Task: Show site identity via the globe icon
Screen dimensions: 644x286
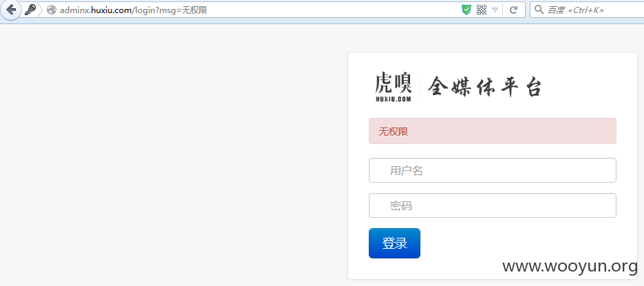Action: [52, 10]
